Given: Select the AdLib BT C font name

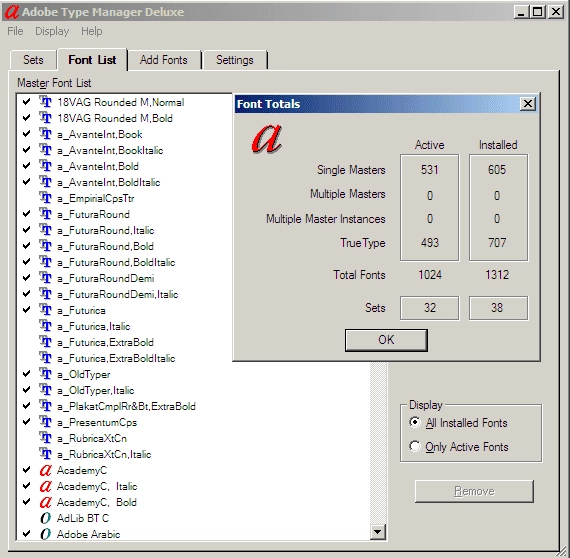Looking at the screenshot, I should pyautogui.click(x=83, y=518).
